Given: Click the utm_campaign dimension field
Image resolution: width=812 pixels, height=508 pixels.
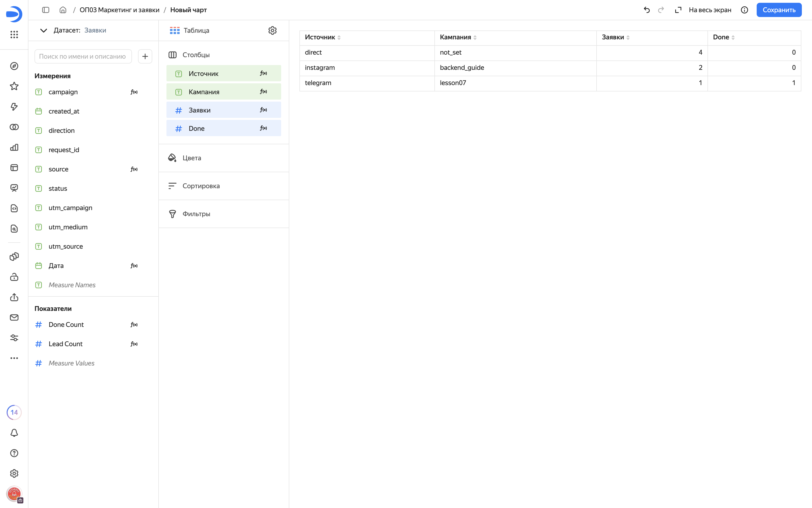Looking at the screenshot, I should click(x=71, y=208).
